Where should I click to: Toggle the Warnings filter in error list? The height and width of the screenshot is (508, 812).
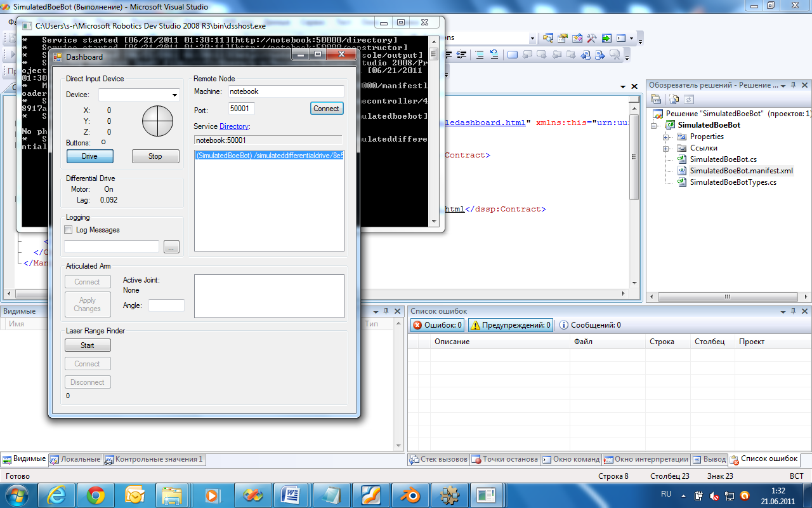point(510,325)
